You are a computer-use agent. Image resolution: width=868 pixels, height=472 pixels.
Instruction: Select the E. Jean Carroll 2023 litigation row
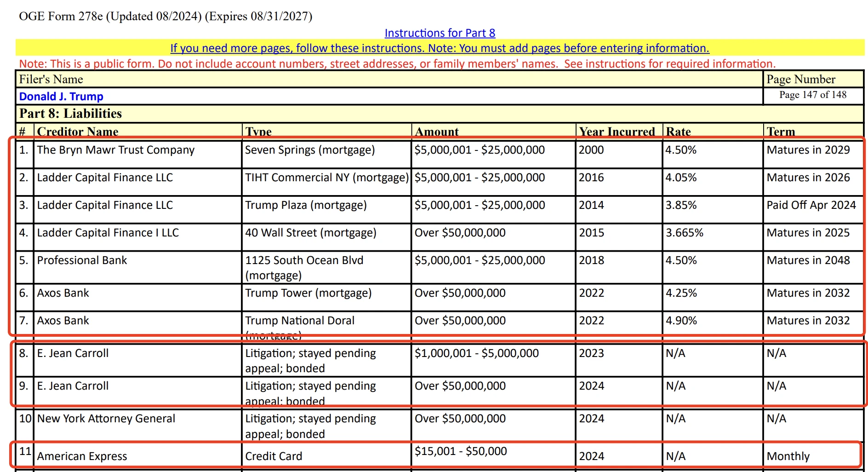click(x=73, y=353)
